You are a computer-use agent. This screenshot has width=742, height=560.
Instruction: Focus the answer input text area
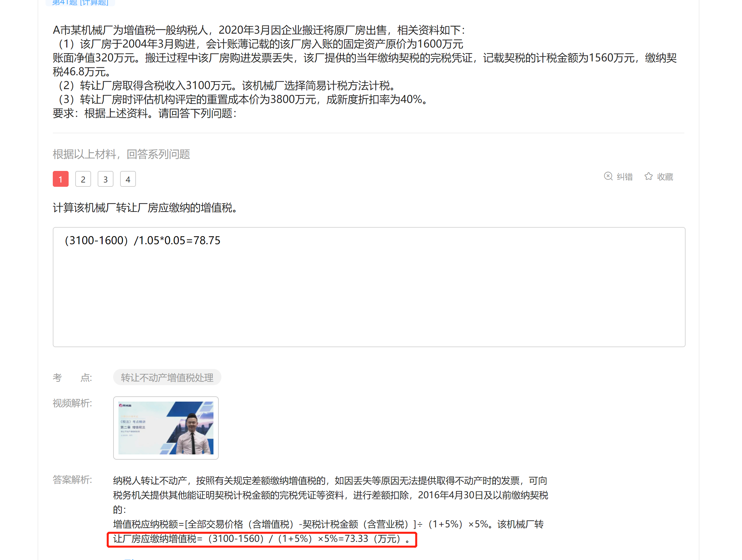point(369,287)
